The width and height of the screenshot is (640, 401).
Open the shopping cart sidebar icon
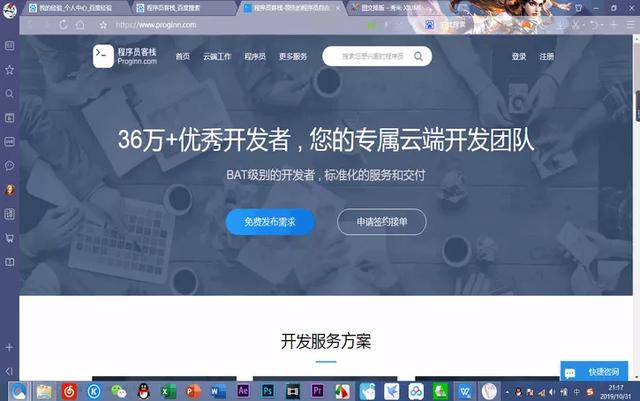(x=10, y=238)
